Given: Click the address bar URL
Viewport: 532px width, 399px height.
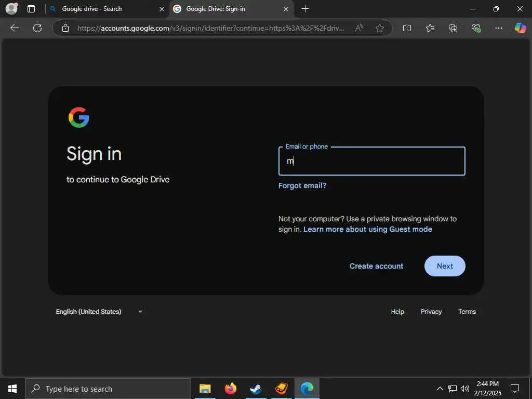Looking at the screenshot, I should click(x=210, y=28).
